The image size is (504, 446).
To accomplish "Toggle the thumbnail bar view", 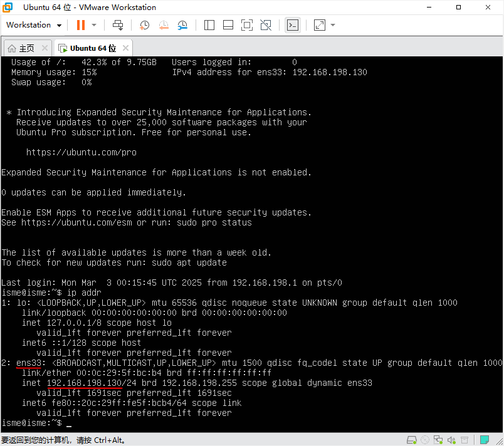I will (228, 25).
